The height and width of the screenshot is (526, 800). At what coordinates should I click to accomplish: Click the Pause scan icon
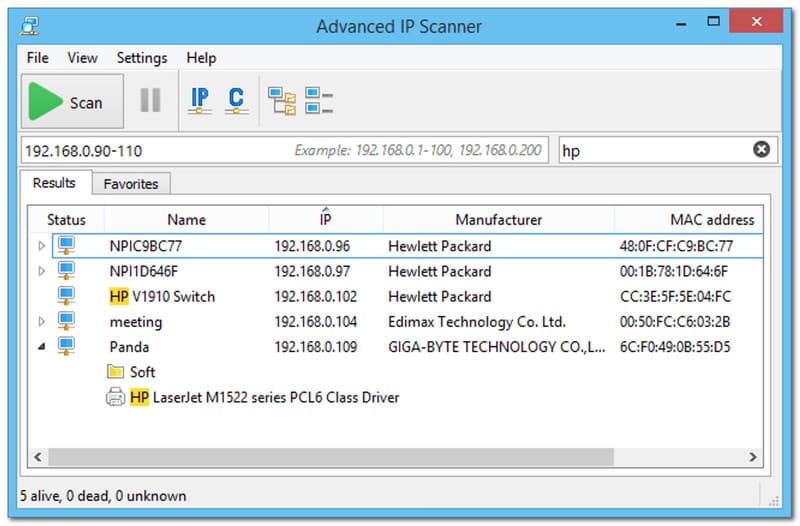coord(150,100)
